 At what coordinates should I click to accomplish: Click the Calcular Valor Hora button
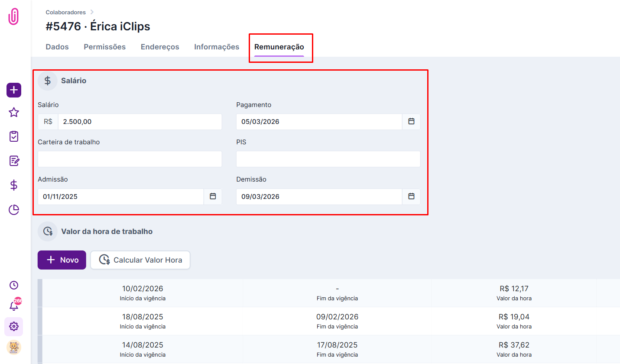tap(140, 260)
